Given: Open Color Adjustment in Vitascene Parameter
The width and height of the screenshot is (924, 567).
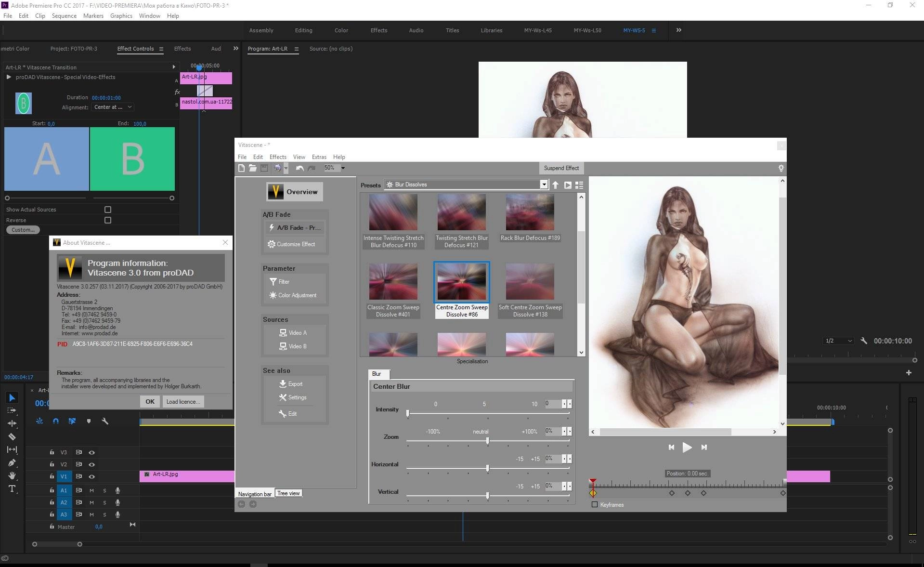Looking at the screenshot, I should (293, 295).
